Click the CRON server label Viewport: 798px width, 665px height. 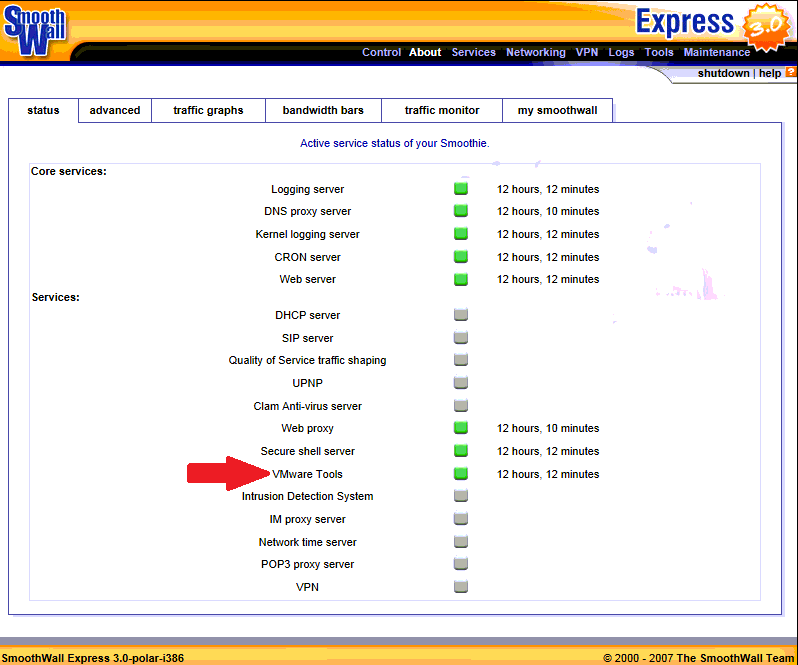pos(307,257)
